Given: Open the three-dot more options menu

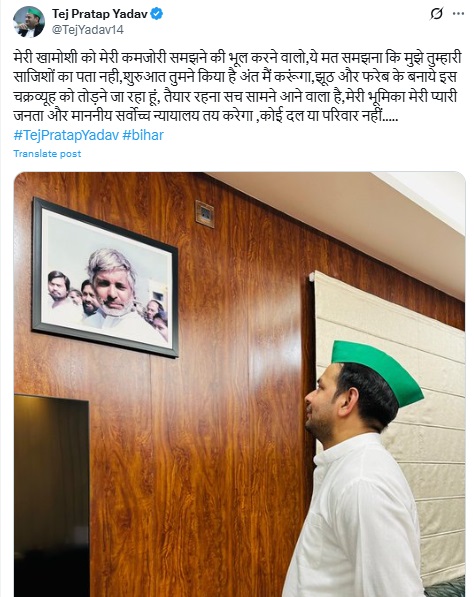Looking at the screenshot, I should pos(458,14).
